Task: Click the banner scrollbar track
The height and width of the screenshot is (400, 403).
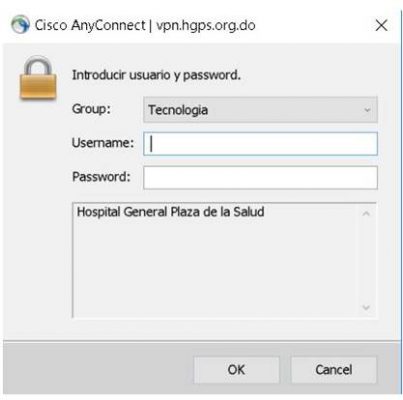Action: [366, 260]
